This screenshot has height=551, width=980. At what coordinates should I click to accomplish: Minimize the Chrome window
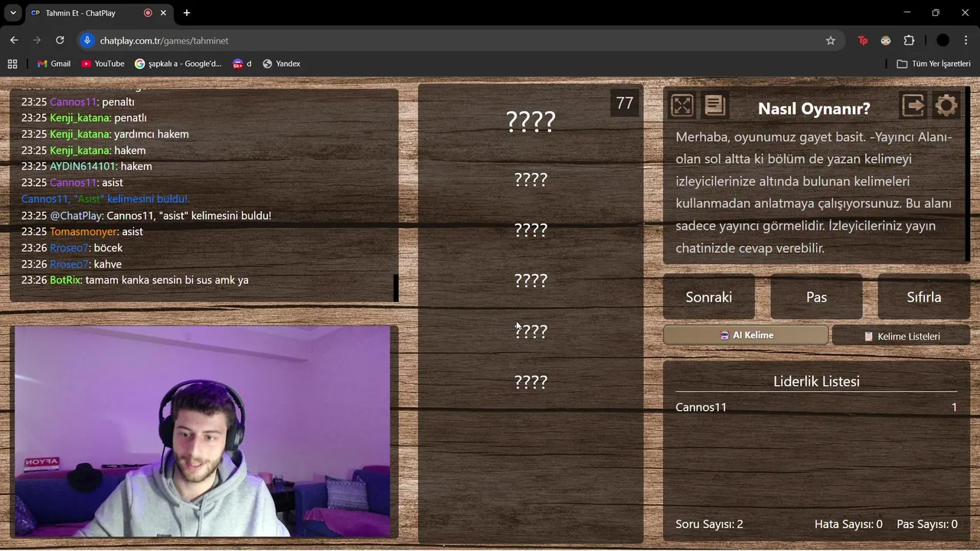(907, 13)
